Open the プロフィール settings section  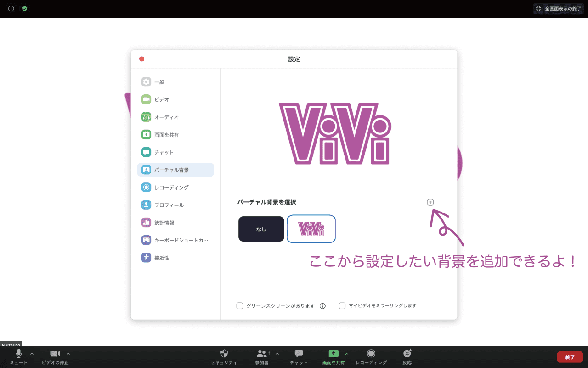175,205
